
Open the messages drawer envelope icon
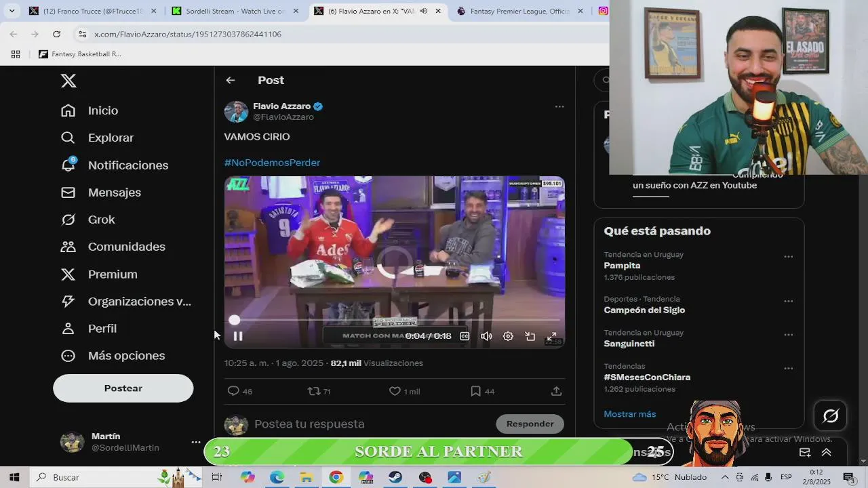pos(805,452)
